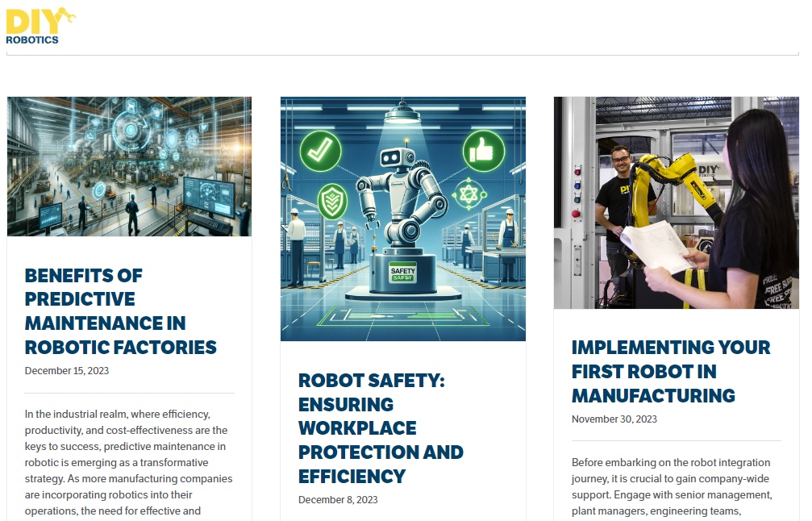Open "Implementing Your First Robot in Manufacturing" title

click(671, 371)
